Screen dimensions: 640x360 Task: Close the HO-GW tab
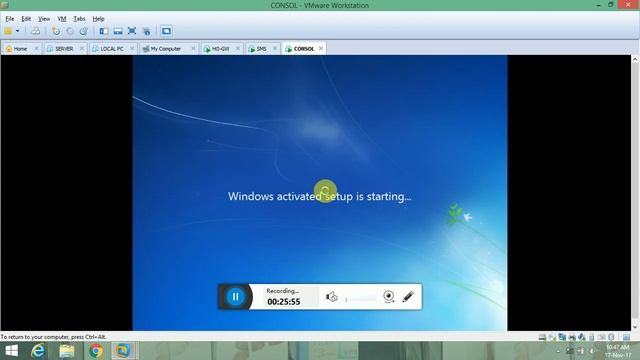pos(238,49)
